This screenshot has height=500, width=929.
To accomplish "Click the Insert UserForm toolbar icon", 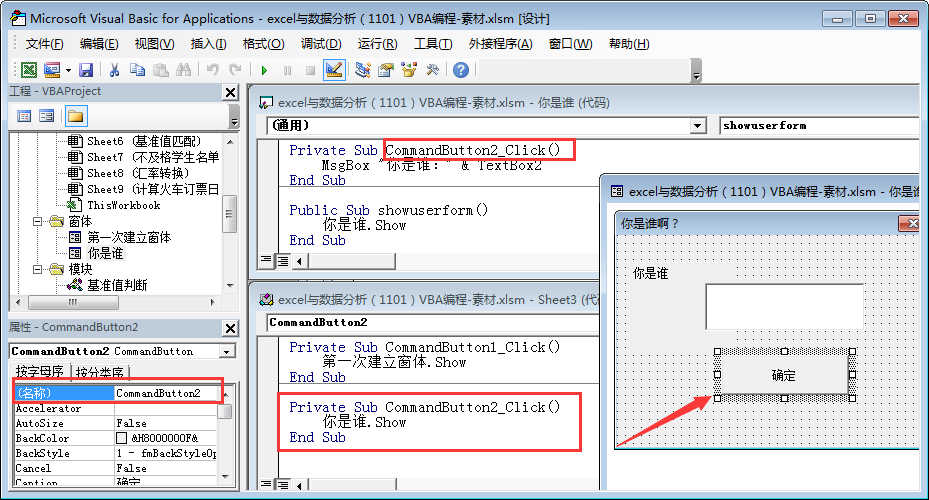I will click(x=52, y=70).
